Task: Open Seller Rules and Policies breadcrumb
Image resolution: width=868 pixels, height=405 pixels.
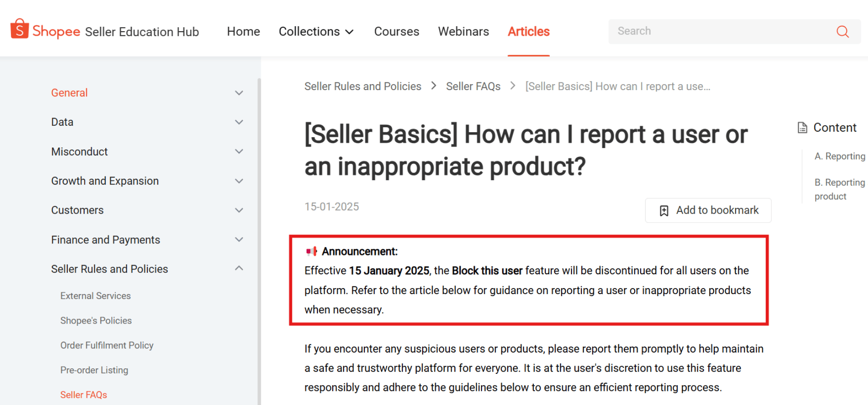Action: tap(363, 86)
